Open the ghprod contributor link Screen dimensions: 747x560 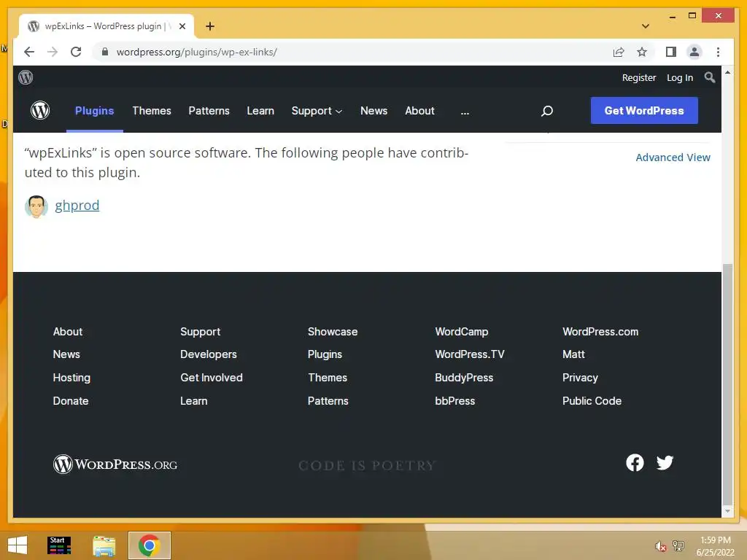tap(77, 205)
